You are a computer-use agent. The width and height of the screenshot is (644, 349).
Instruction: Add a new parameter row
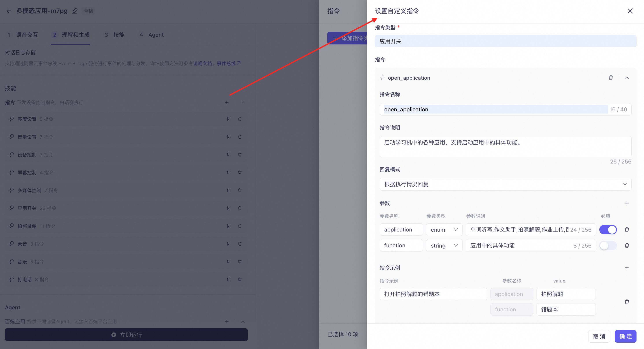click(x=627, y=203)
